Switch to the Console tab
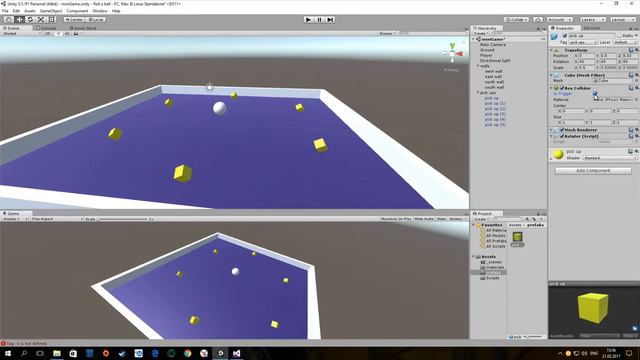 [x=46, y=28]
